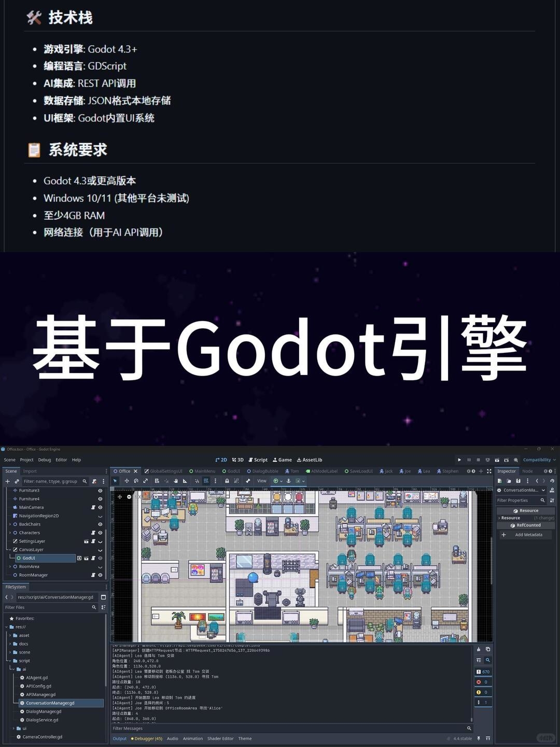
Task: Activate the Ruler Mode tool
Action: coord(185,481)
